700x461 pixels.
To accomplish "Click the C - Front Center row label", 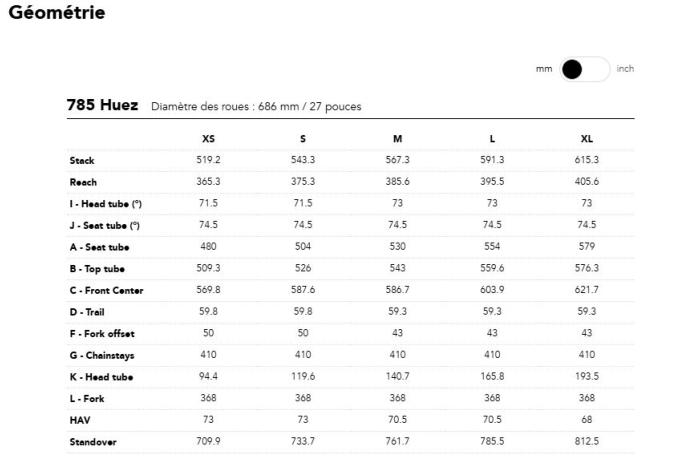I will click(x=106, y=291).
